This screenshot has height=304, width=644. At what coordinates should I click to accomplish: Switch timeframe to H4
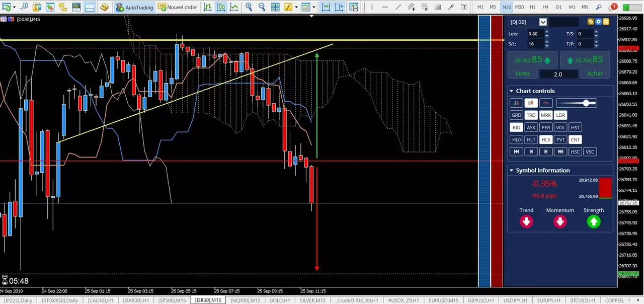545,7
